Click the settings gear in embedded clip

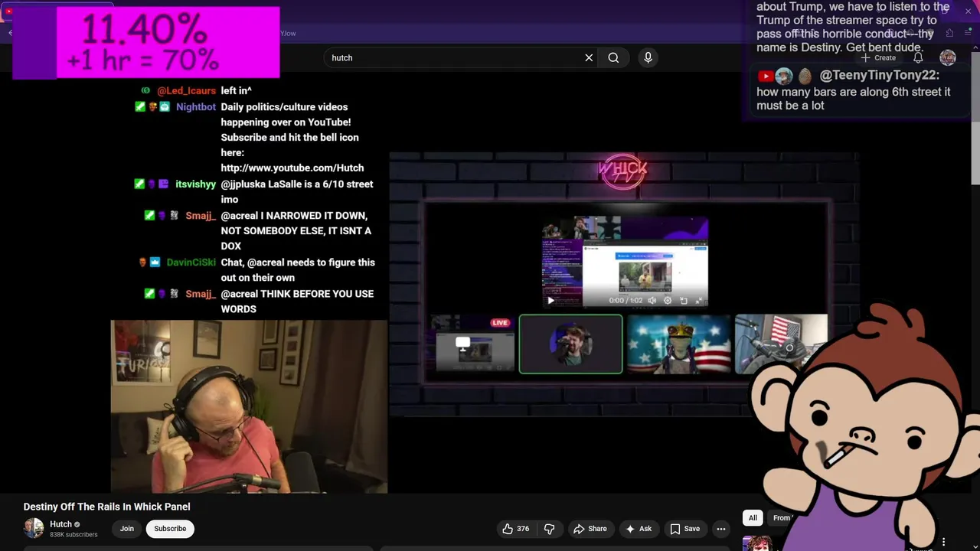tap(668, 301)
